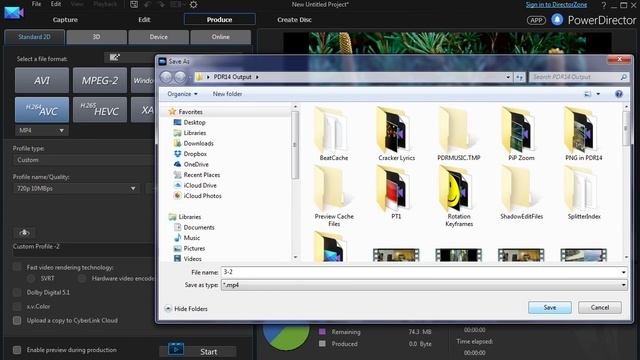Click the cloud upload profile icon
The image size is (640, 360).
(x=24, y=233)
